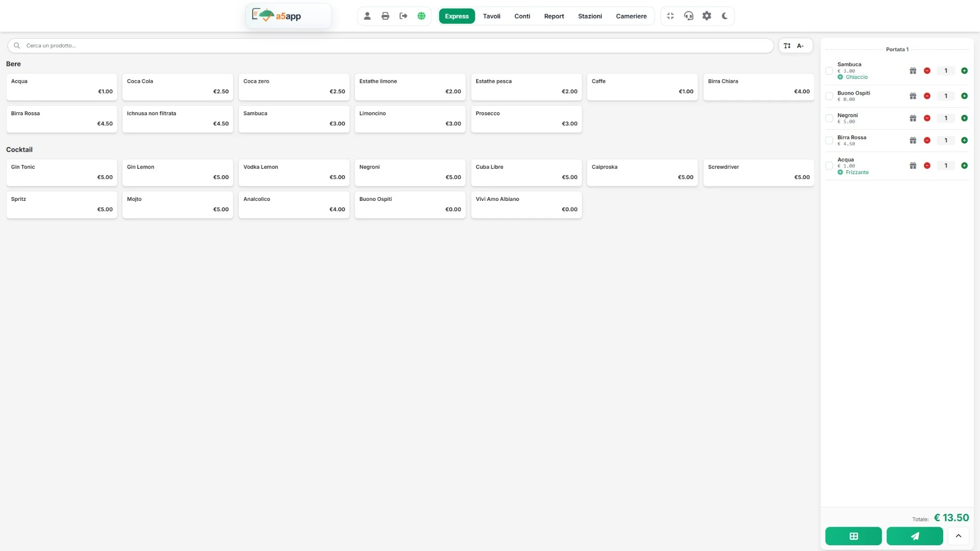
Task: Add Spritz product card
Action: pyautogui.click(x=62, y=204)
